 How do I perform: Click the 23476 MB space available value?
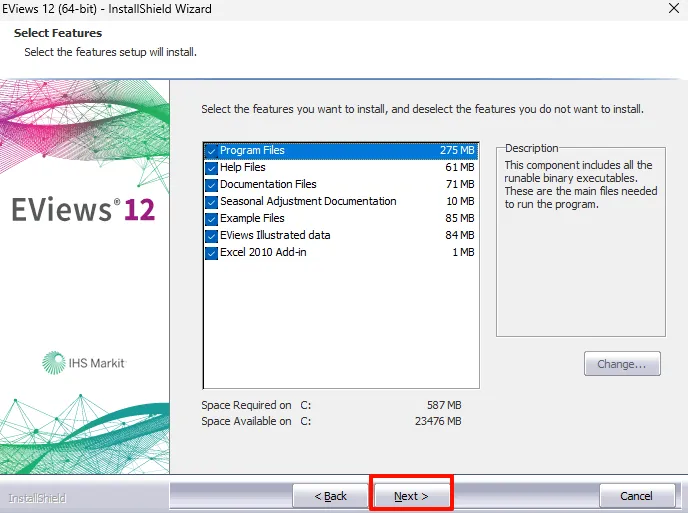tap(438, 421)
